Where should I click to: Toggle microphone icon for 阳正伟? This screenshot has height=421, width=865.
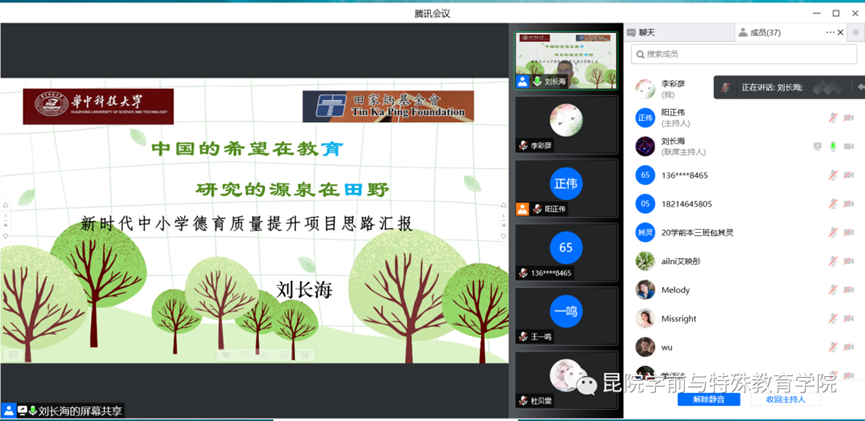point(832,118)
